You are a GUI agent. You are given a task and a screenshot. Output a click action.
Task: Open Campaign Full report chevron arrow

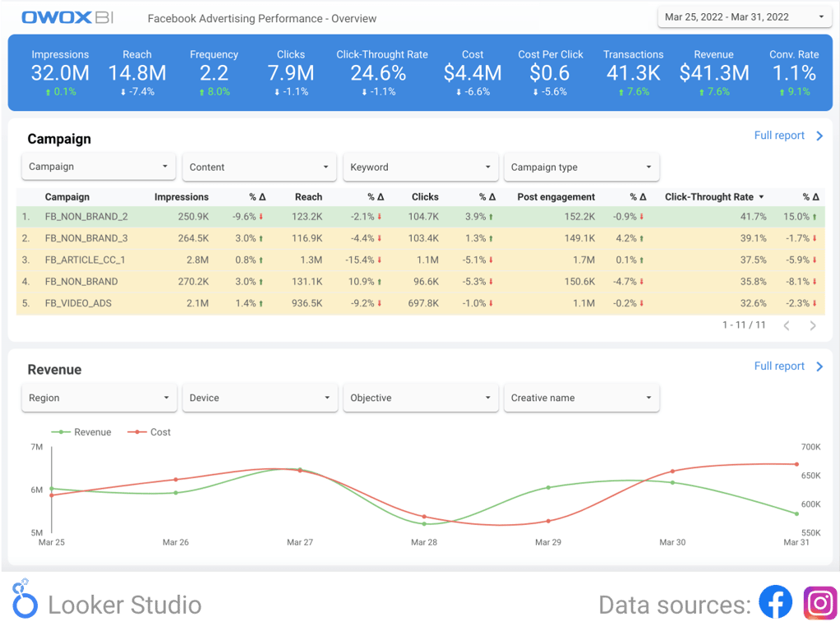click(x=819, y=136)
